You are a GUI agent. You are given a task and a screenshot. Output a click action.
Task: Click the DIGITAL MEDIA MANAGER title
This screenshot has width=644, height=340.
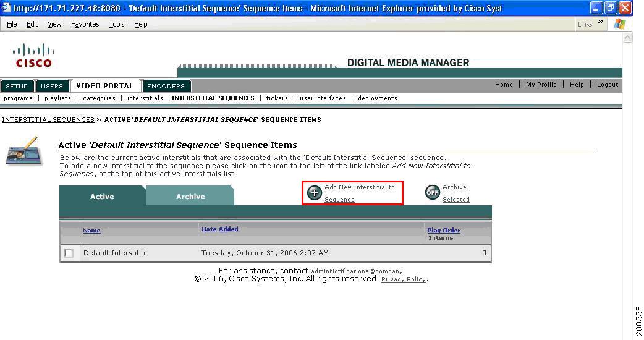click(x=408, y=63)
